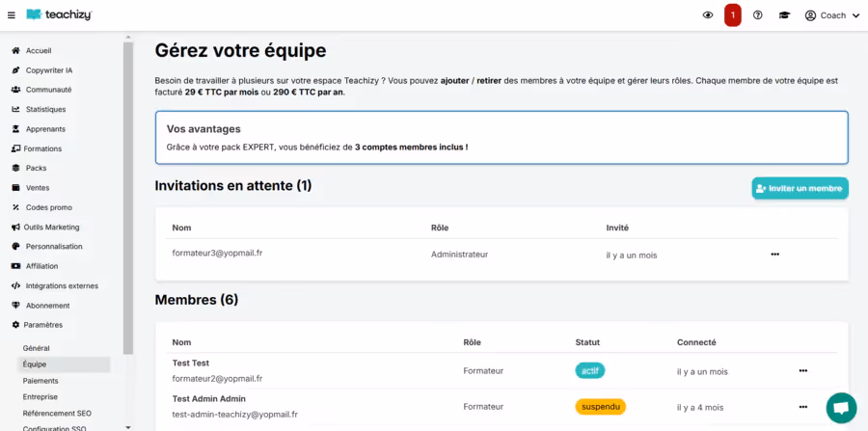Image resolution: width=868 pixels, height=431 pixels.
Task: Click the Formations icon
Action: pyautogui.click(x=15, y=148)
